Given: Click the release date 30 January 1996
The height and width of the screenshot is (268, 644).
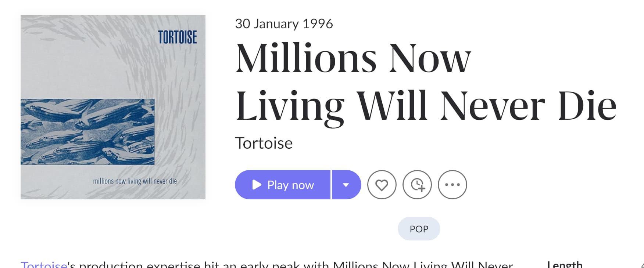Looking at the screenshot, I should (284, 24).
